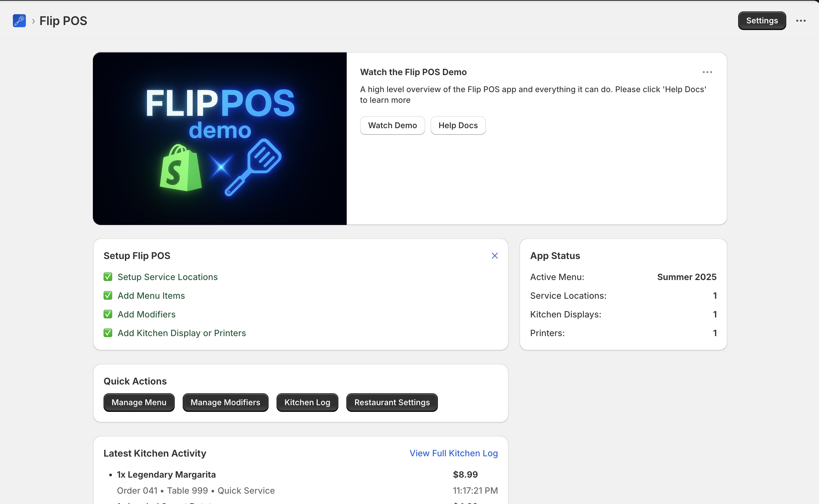
Task: Expand the more options on the demo banner
Action: point(707,72)
